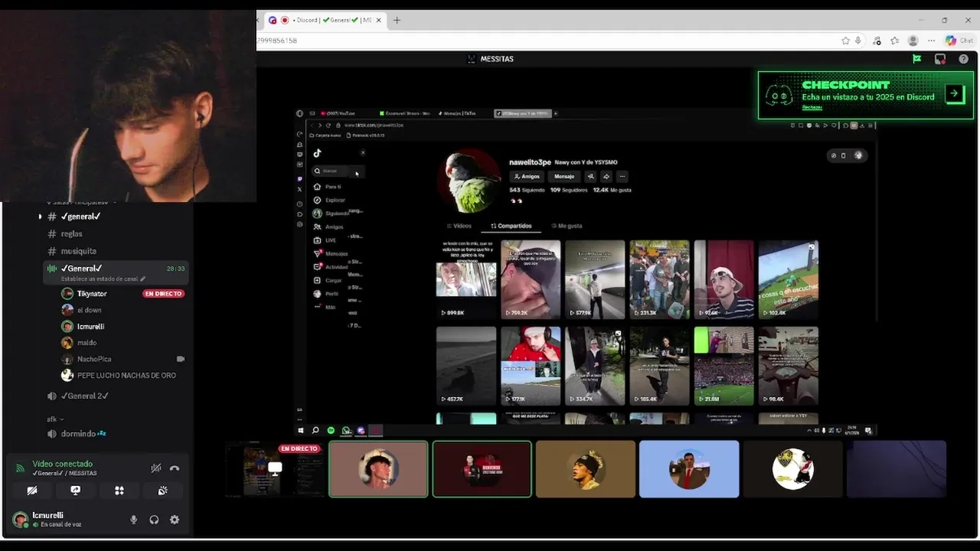
Task: Open the Discord help question mark icon
Action: [964, 59]
